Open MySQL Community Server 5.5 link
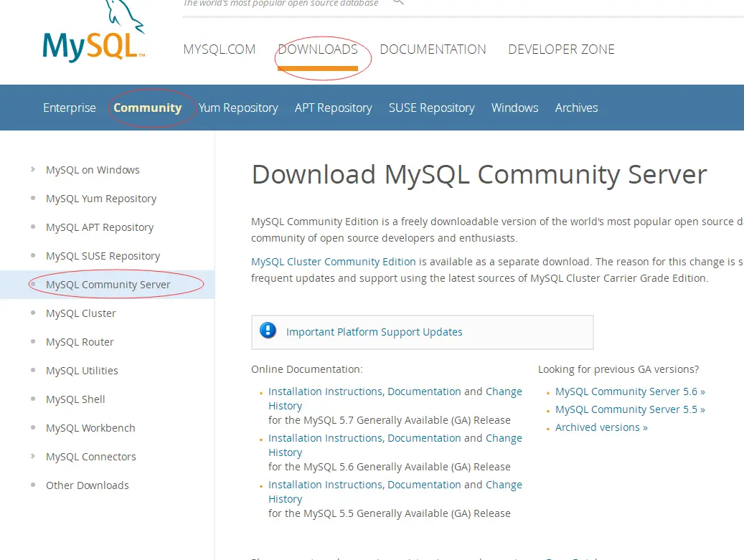744x560 pixels. pyautogui.click(x=630, y=409)
